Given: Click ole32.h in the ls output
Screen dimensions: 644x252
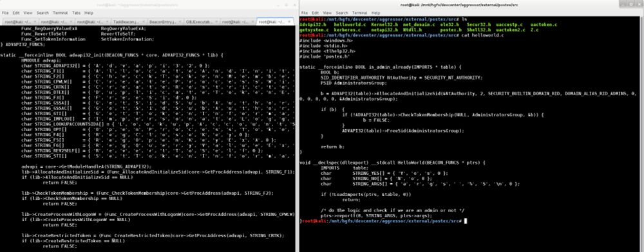Looking at the screenshot, I should click(x=449, y=24).
